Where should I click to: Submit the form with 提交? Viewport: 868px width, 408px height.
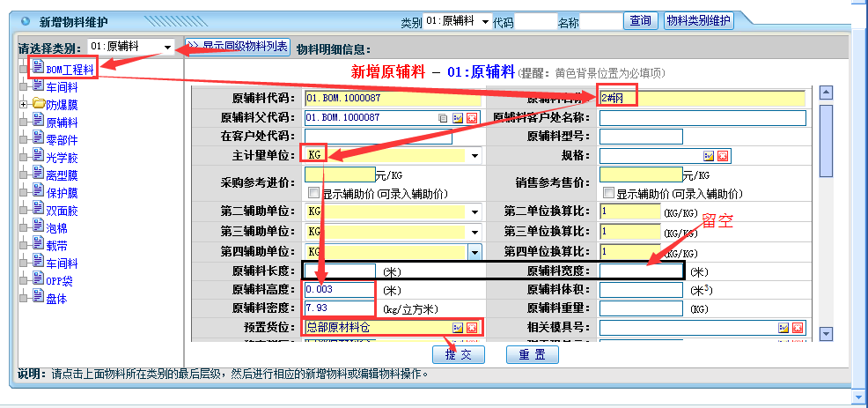(459, 355)
